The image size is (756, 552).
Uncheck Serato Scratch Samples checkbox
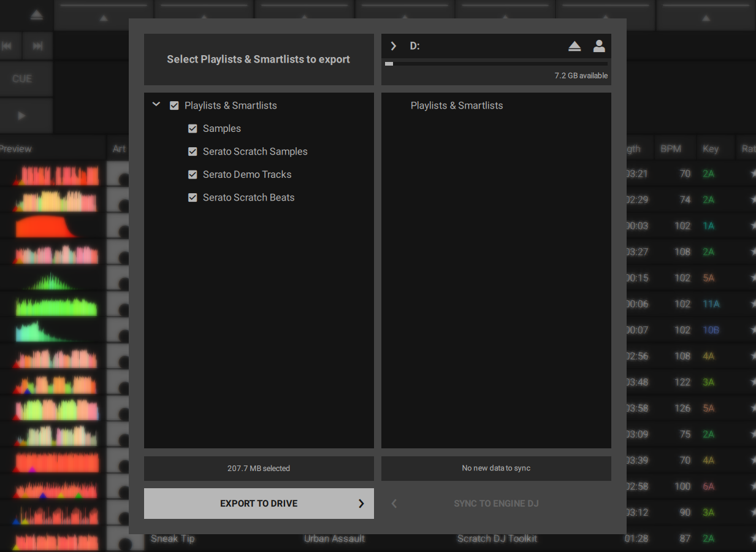pyautogui.click(x=193, y=151)
